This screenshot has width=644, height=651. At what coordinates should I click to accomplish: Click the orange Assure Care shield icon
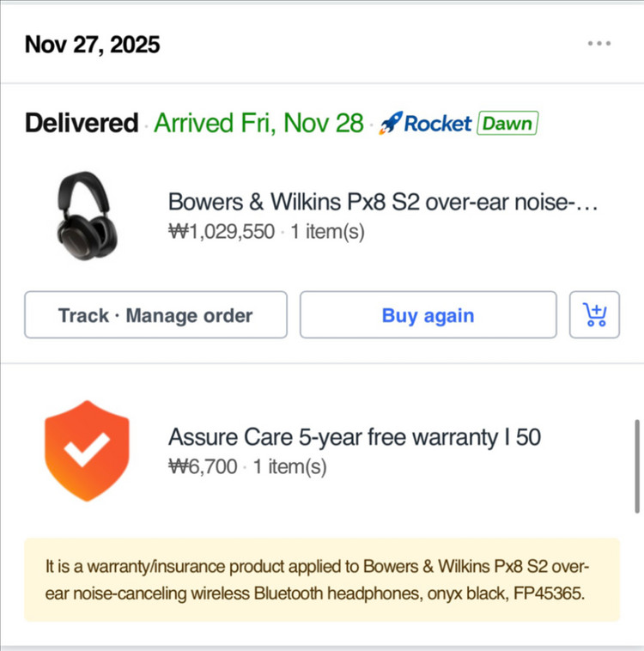pyautogui.click(x=87, y=450)
